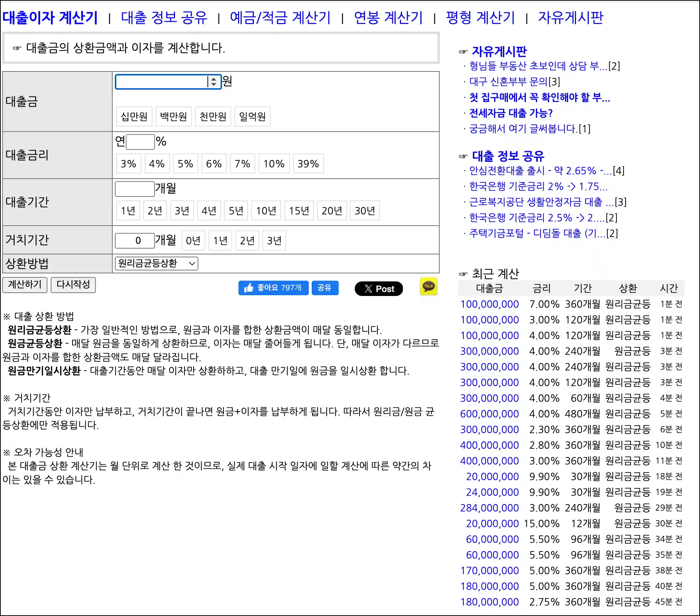
Task: Open the 전세자금 대출 가능? post
Action: (x=511, y=113)
